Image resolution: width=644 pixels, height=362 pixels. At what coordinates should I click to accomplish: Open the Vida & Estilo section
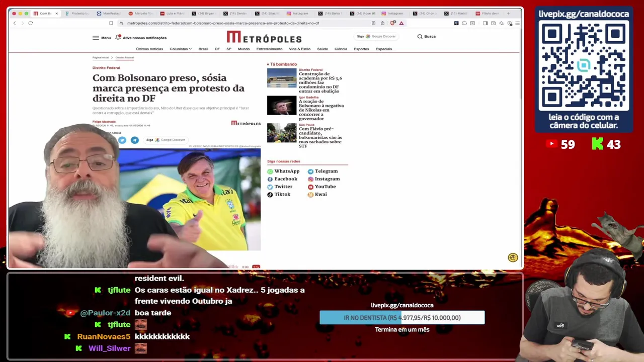pos(299,49)
